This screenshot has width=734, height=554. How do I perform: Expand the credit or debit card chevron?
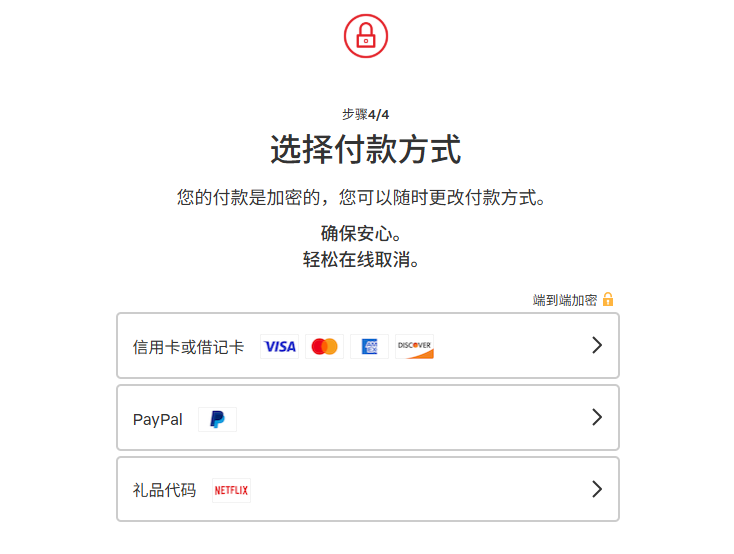(x=597, y=345)
